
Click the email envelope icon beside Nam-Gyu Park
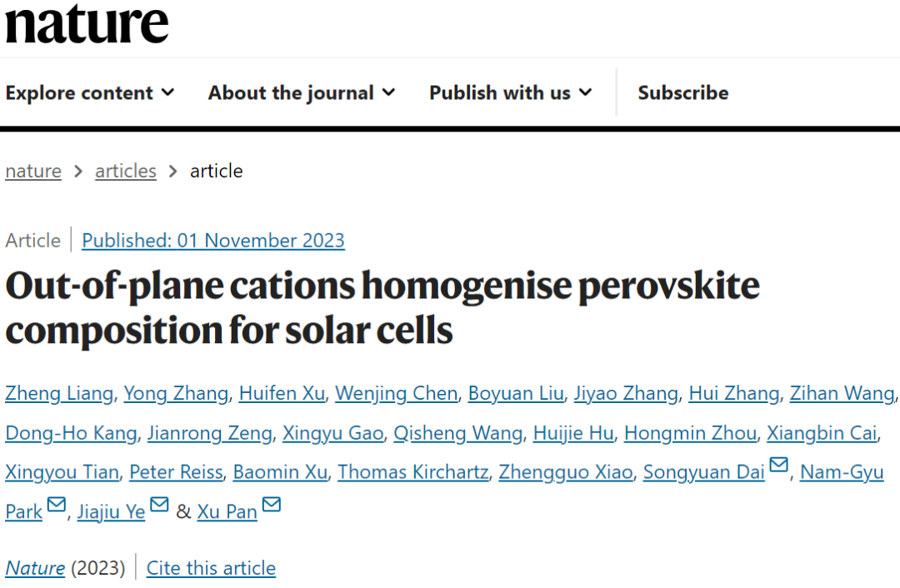(x=57, y=504)
